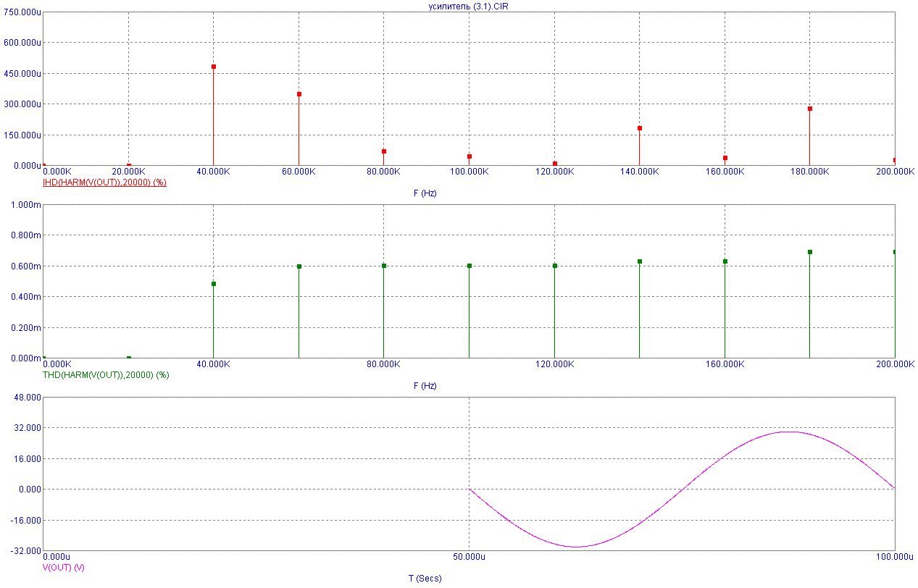Click the 150.000u y-axis tick label
The image size is (918, 588).
[22, 135]
